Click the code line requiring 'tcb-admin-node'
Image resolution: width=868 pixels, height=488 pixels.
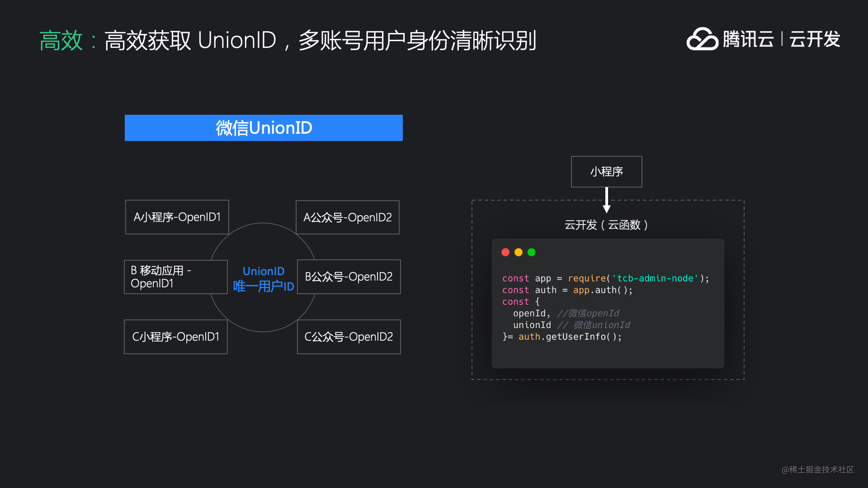pos(606,278)
